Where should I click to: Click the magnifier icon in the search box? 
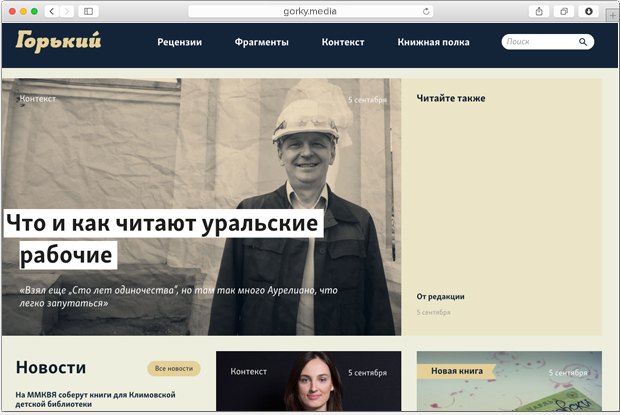[x=583, y=42]
